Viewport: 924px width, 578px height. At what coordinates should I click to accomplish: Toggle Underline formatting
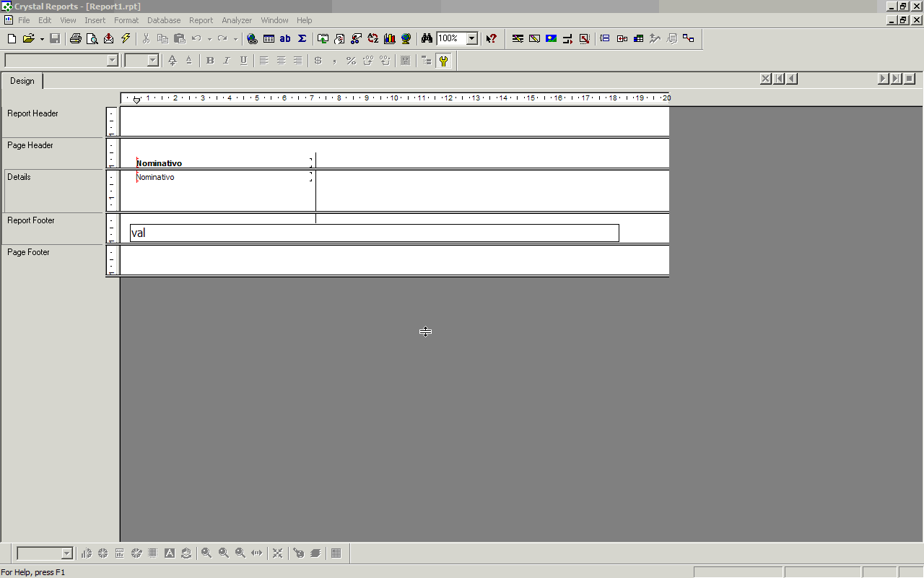pos(243,61)
